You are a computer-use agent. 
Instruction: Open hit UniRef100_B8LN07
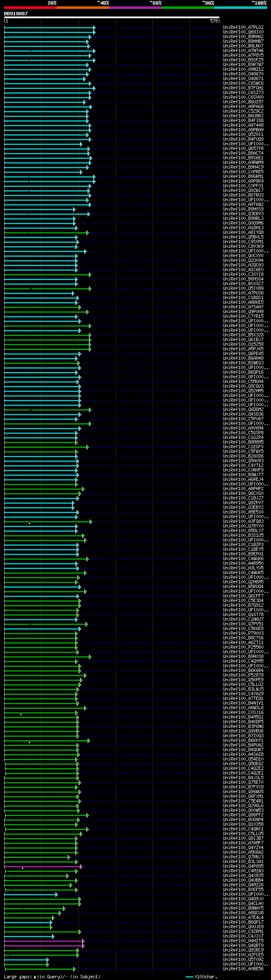243,46
